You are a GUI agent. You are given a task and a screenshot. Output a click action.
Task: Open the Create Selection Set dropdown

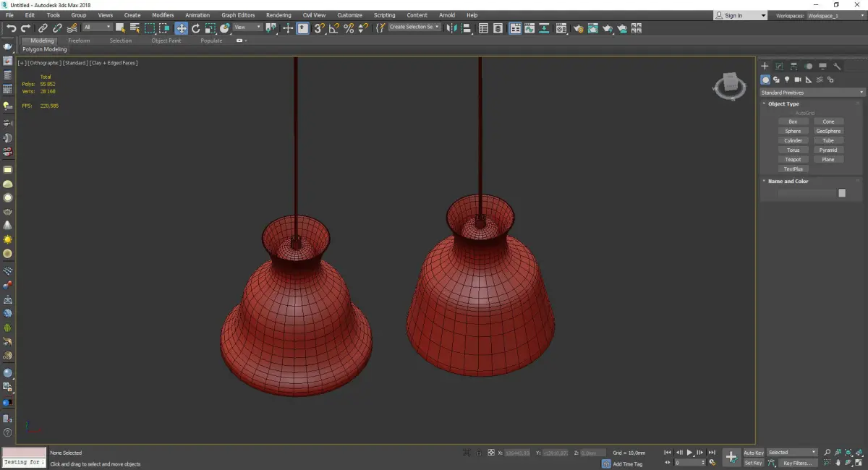[414, 27]
